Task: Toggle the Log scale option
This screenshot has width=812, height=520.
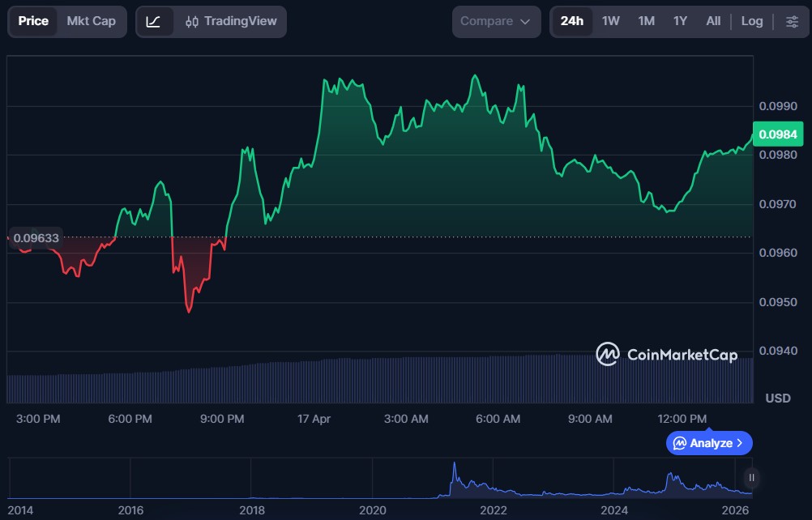Action: coord(751,21)
